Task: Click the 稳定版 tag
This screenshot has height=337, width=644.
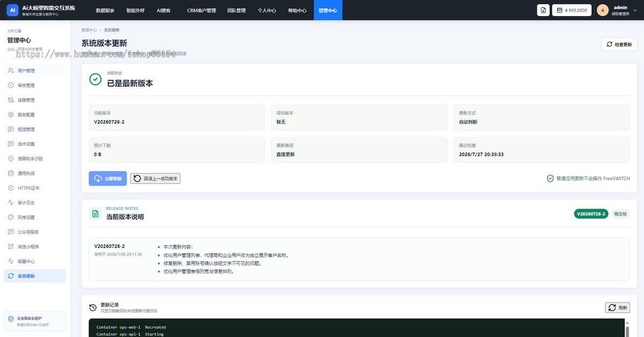Action: coord(620,214)
